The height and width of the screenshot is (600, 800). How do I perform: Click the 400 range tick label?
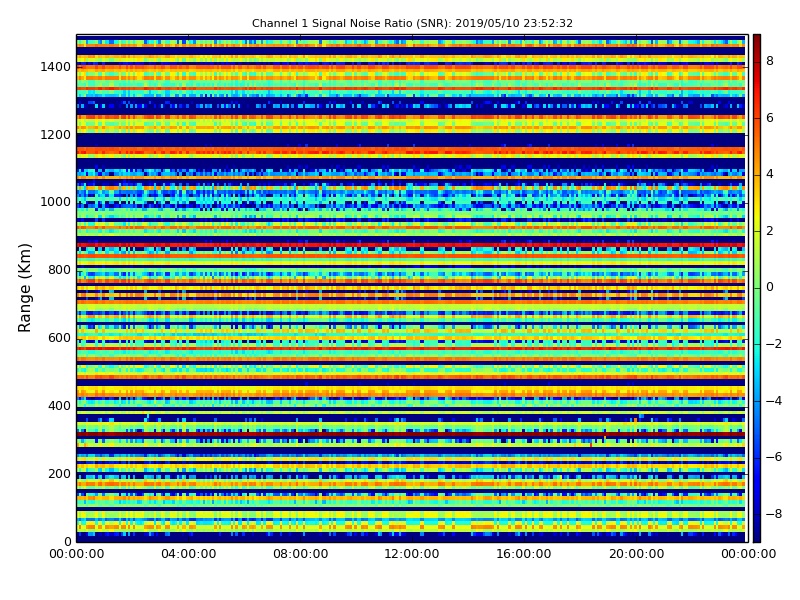[59, 406]
